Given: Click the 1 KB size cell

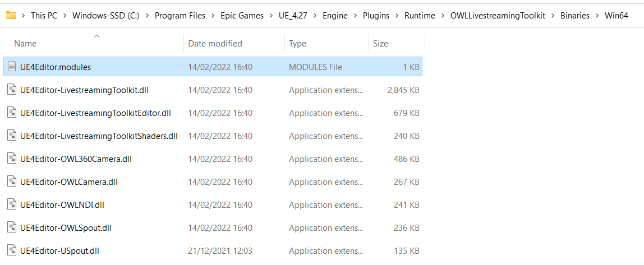Looking at the screenshot, I should click(411, 67).
